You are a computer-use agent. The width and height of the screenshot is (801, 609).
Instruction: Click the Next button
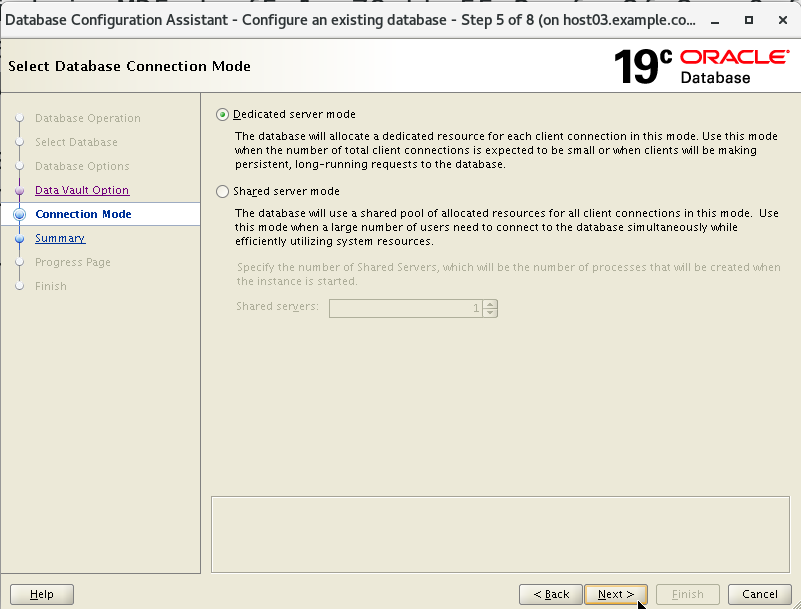point(616,594)
